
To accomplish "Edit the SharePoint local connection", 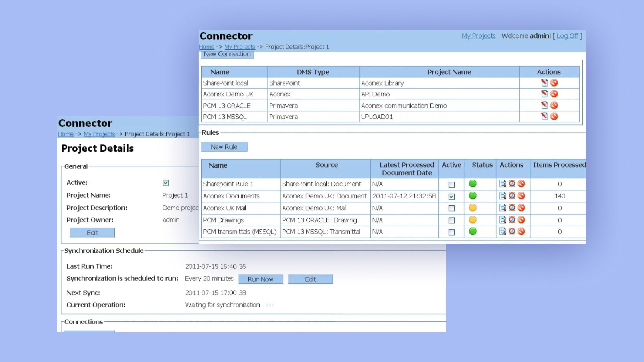I will (544, 83).
